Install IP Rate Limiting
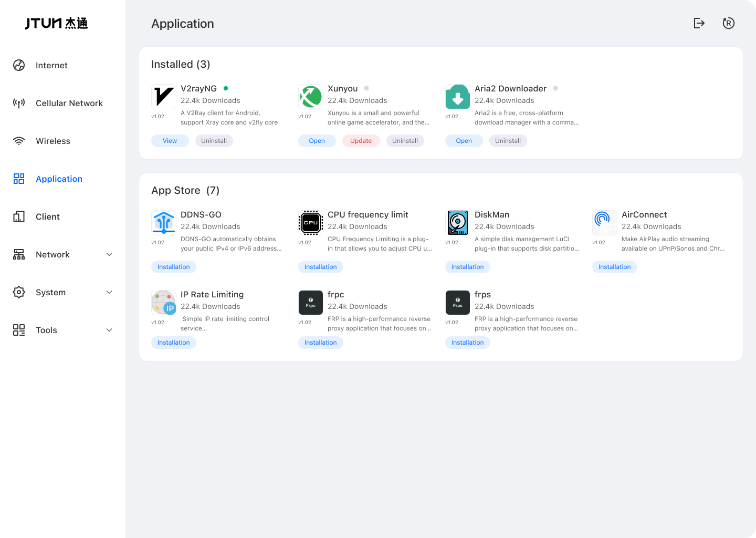756x538 pixels. (x=174, y=343)
